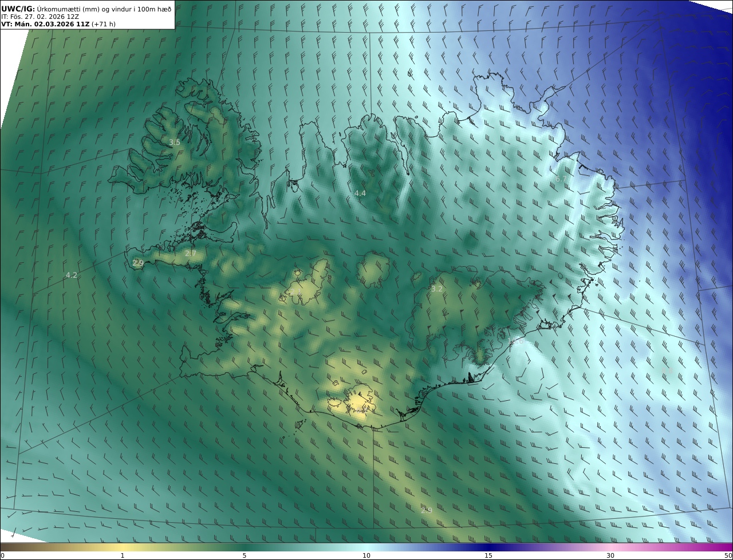The height and width of the screenshot is (560, 733).
Task: Click the colorbar tick label 10
Action: coord(366,555)
